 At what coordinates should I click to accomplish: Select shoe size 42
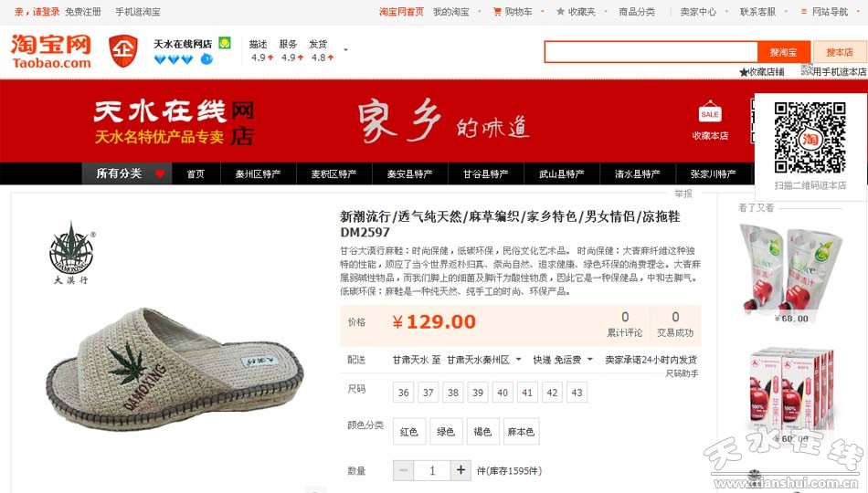pyautogui.click(x=552, y=393)
